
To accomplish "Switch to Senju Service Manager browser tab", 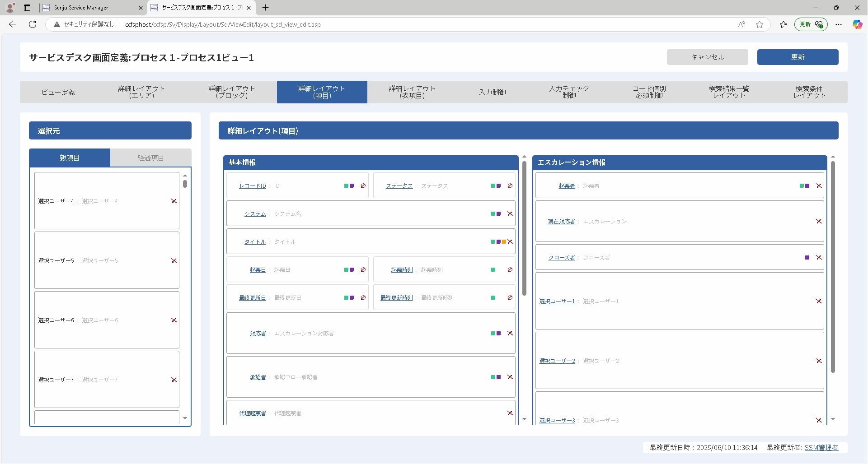I will tap(93, 8).
